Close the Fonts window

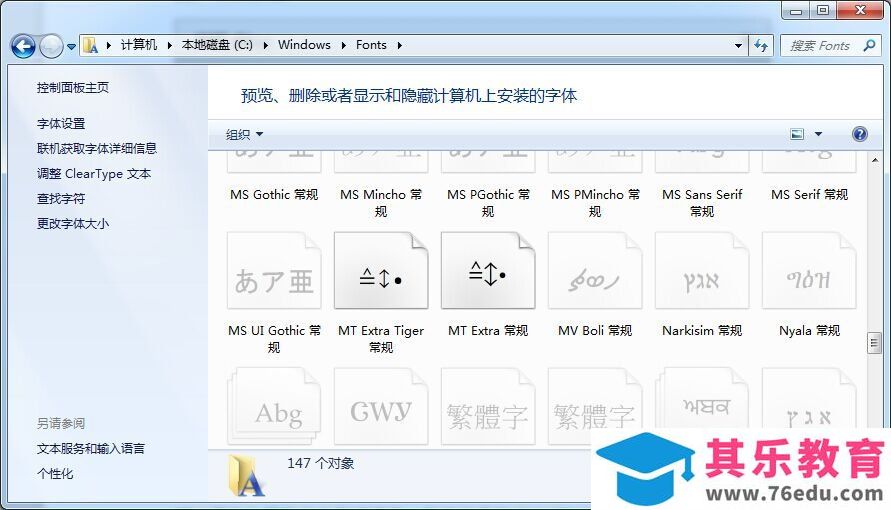(x=860, y=10)
